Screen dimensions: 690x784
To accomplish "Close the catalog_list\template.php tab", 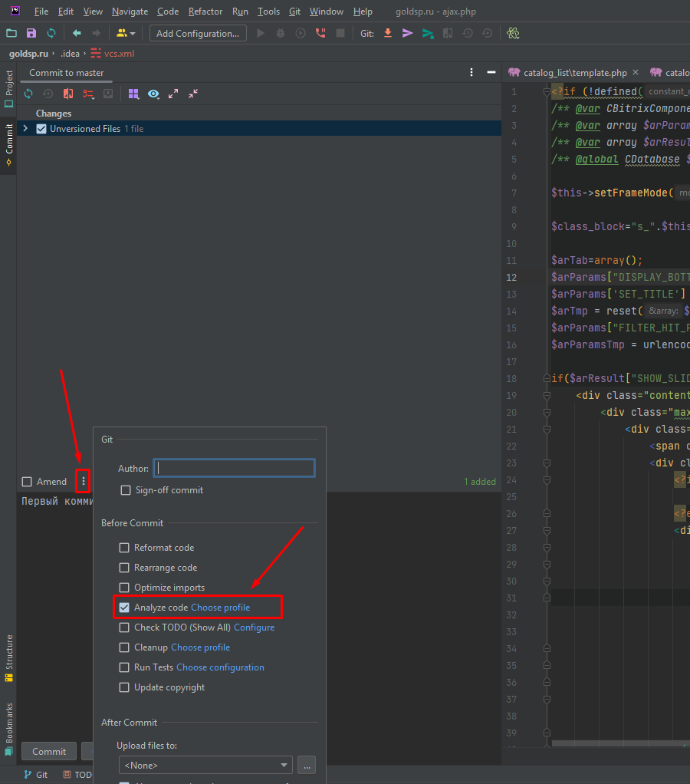I will 636,73.
